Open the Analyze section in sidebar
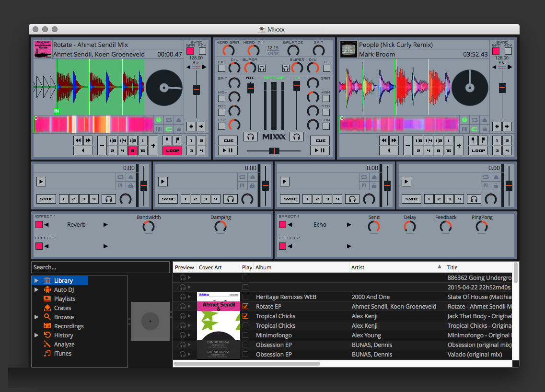The width and height of the screenshot is (545, 392). 64,344
